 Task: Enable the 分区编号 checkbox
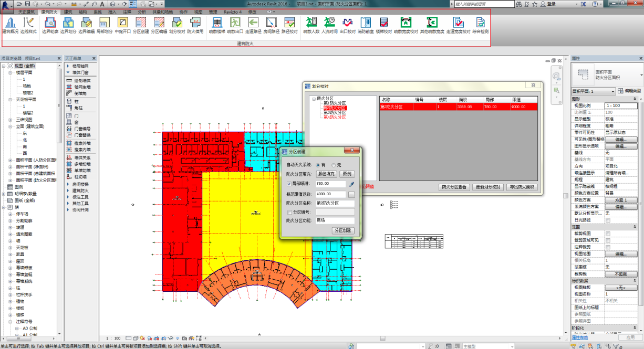289,212
